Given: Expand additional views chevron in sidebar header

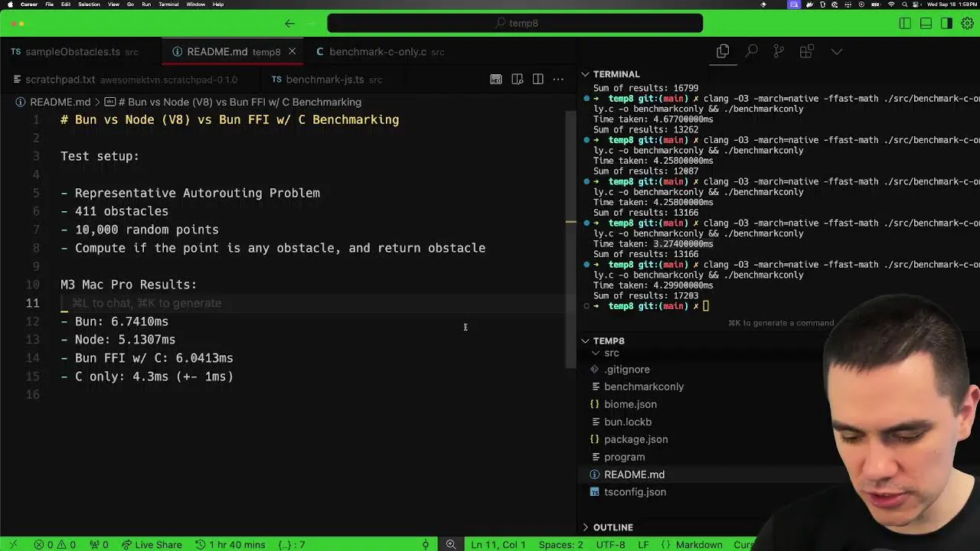Looking at the screenshot, I should coord(836,51).
